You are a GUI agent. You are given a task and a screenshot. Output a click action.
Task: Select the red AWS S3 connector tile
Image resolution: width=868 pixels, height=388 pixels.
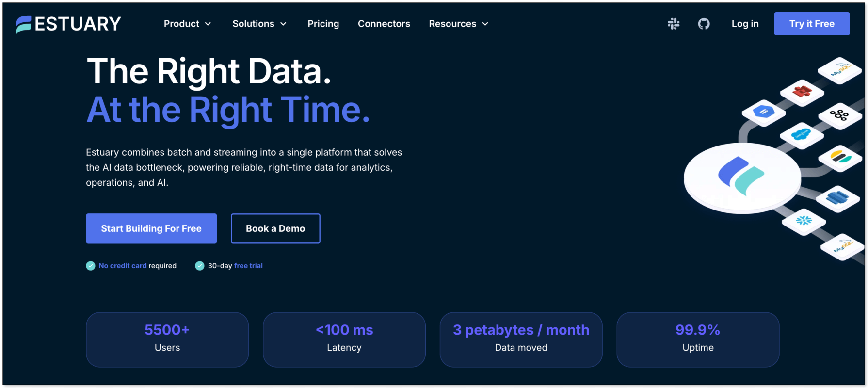[x=802, y=91]
